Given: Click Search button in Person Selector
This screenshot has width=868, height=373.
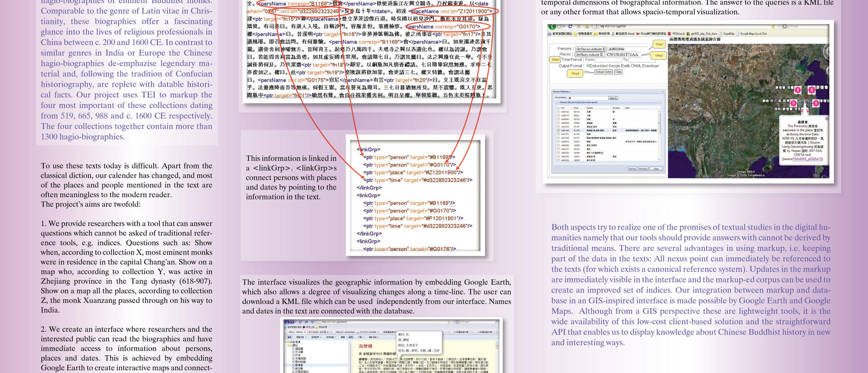Looking at the screenshot, I should 613,98.
